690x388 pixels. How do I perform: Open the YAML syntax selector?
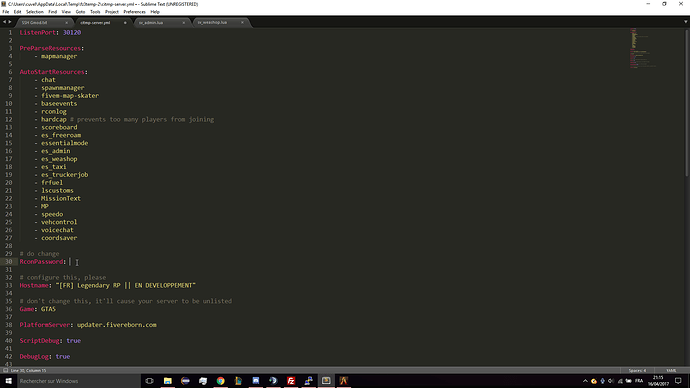click(x=671, y=370)
